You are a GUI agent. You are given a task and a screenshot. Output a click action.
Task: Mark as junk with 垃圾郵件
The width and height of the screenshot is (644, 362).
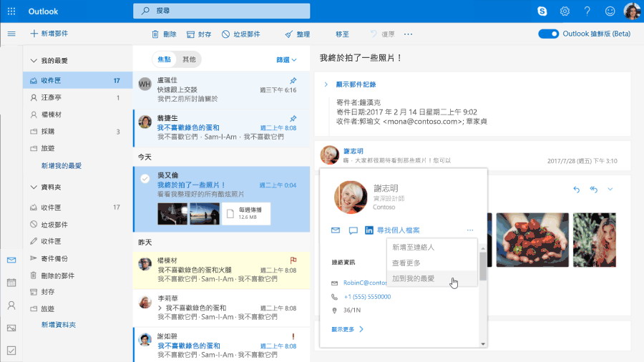(x=241, y=34)
